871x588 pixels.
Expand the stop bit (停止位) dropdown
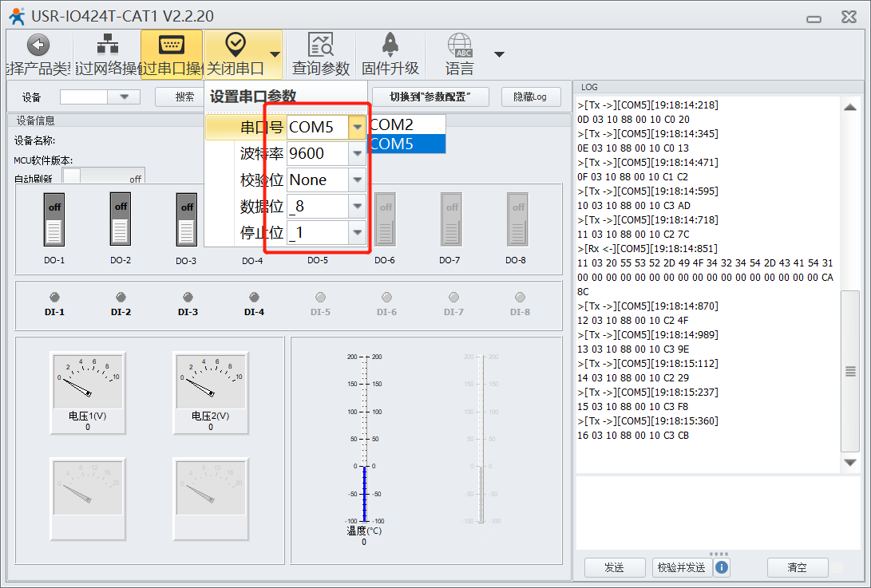coord(357,233)
